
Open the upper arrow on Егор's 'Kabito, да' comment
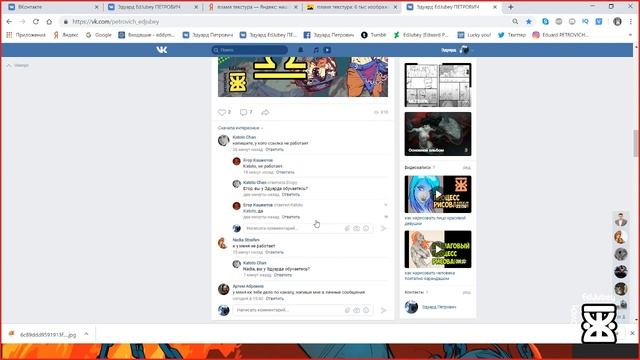386,205
